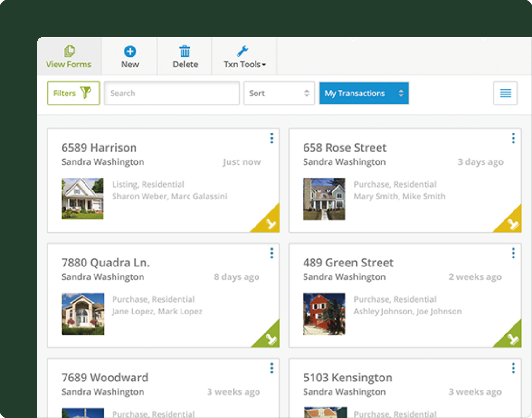
Task: Expand the Sort dropdown
Action: click(x=279, y=93)
